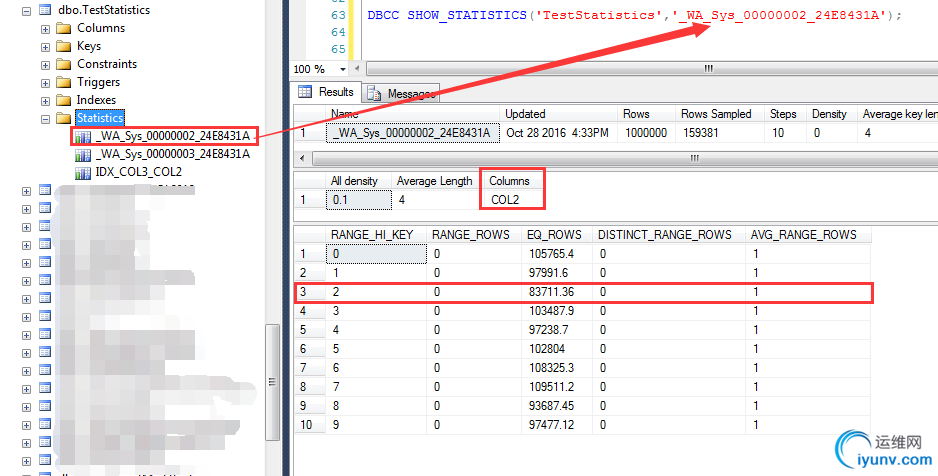The image size is (938, 476).
Task: Click the Keys folder icon
Action: (63, 46)
